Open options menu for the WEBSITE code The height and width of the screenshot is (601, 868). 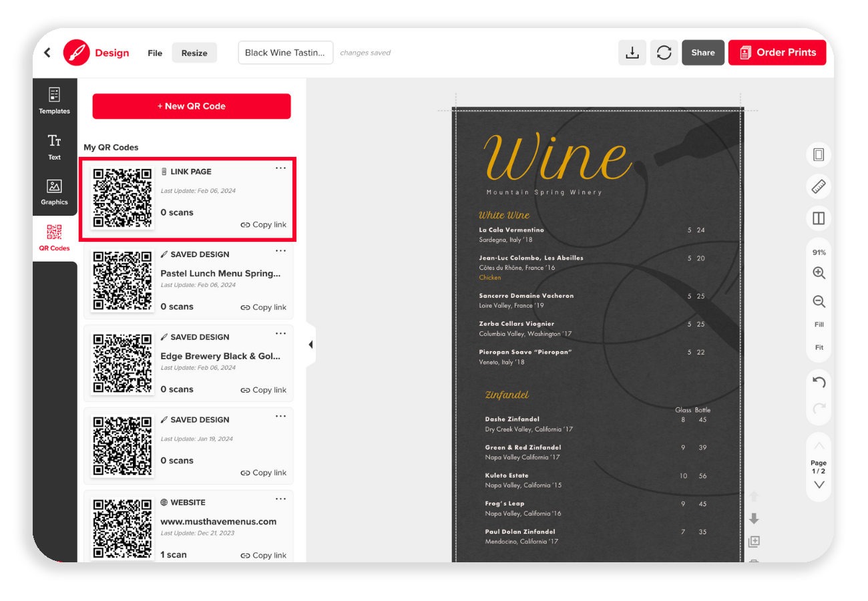point(281,499)
